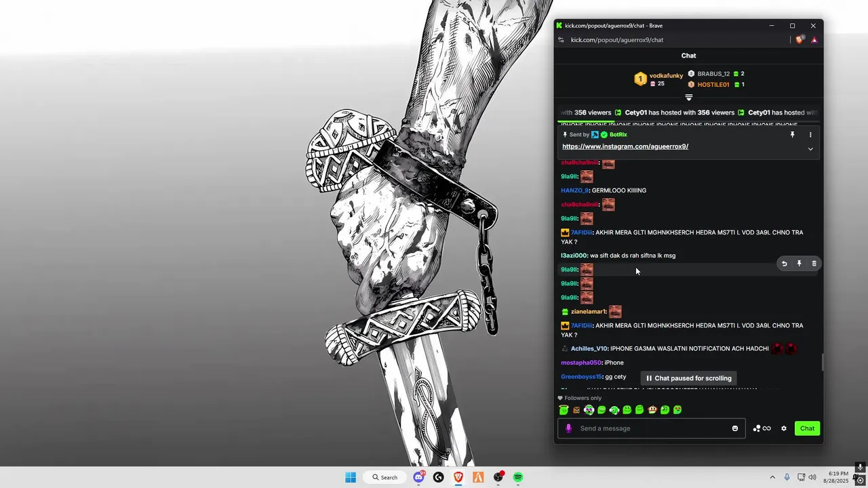Open the channel points infinity balance
The height and width of the screenshot is (488, 868).
coord(762,428)
